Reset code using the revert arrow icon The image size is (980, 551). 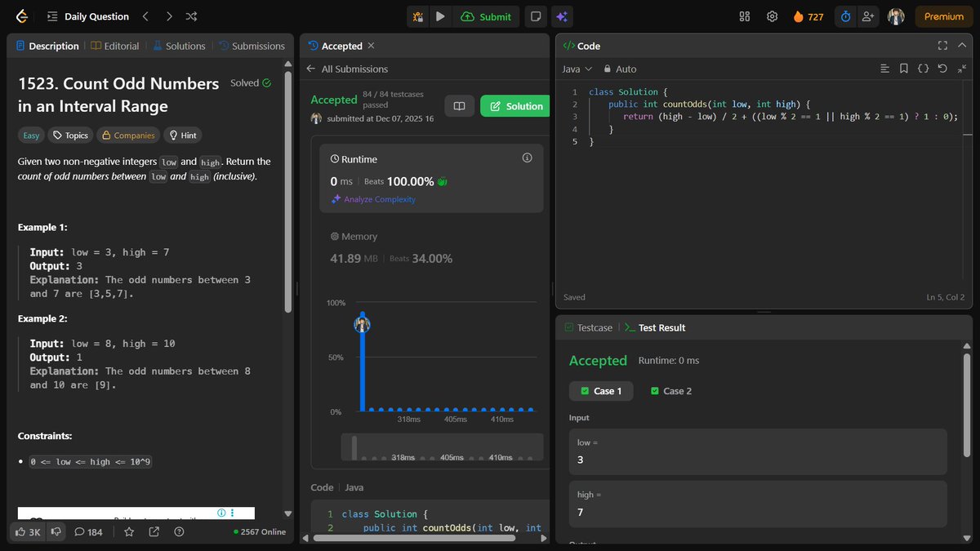pyautogui.click(x=942, y=69)
